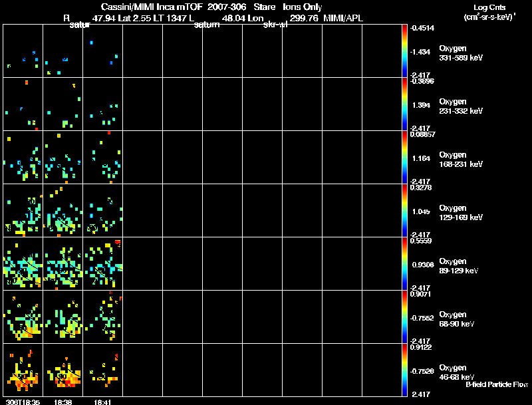Pick the 18:35 panel in 331-589 keV row
This screenshot has width=532, height=405.
pos(23,51)
